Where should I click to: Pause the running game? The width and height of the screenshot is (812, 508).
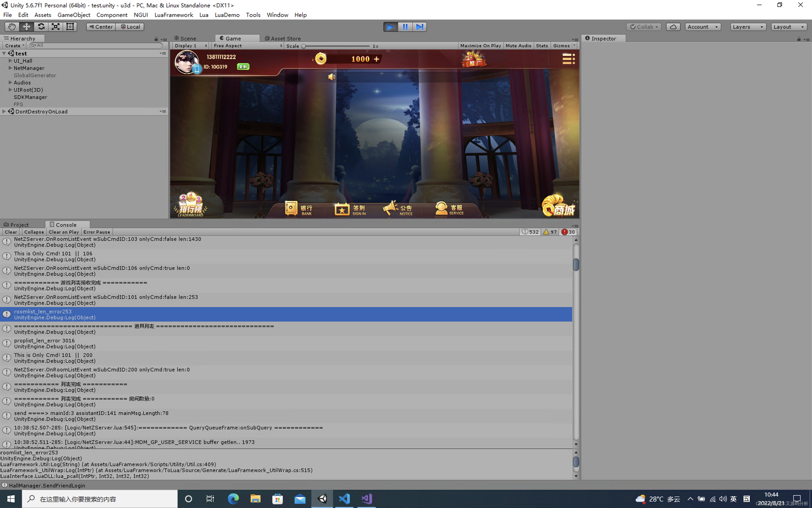click(405, 27)
